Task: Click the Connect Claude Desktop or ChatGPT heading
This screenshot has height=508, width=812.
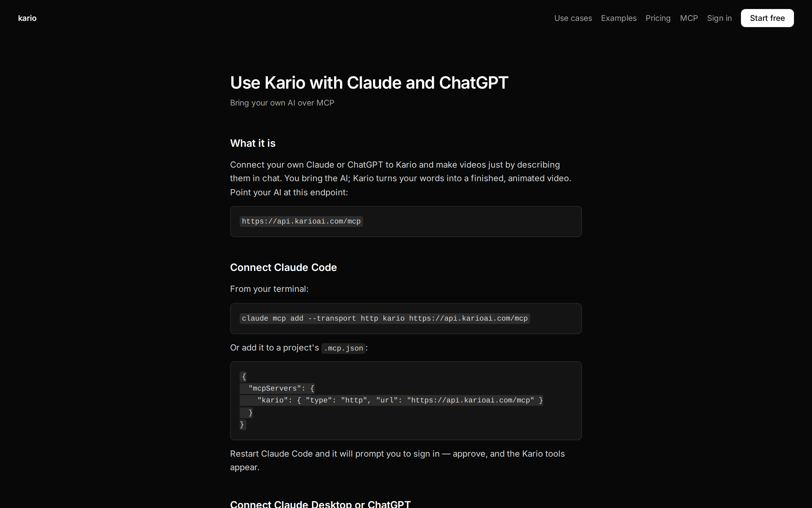Action: [320, 504]
